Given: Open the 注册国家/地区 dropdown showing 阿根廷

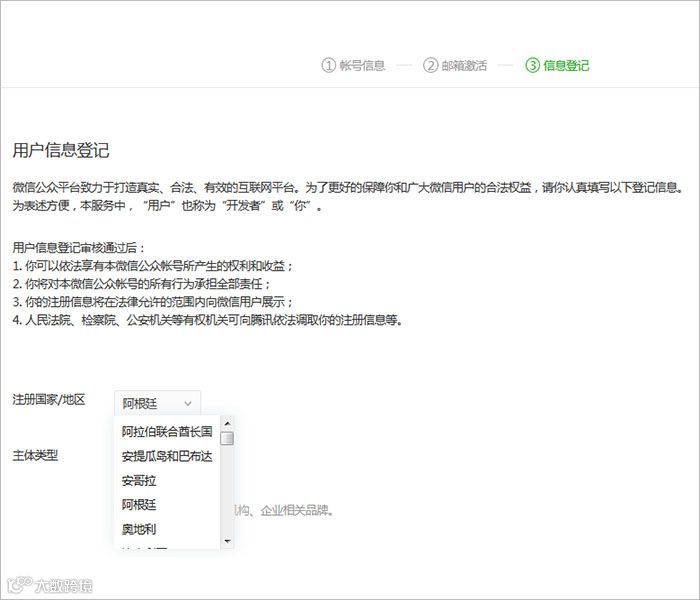Looking at the screenshot, I should [158, 404].
